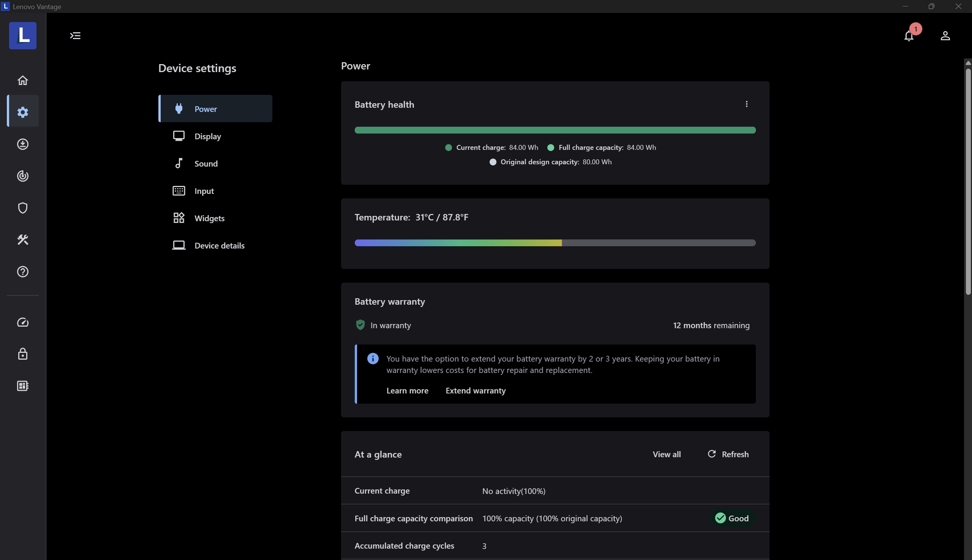Click the Extend warranty link

click(476, 390)
